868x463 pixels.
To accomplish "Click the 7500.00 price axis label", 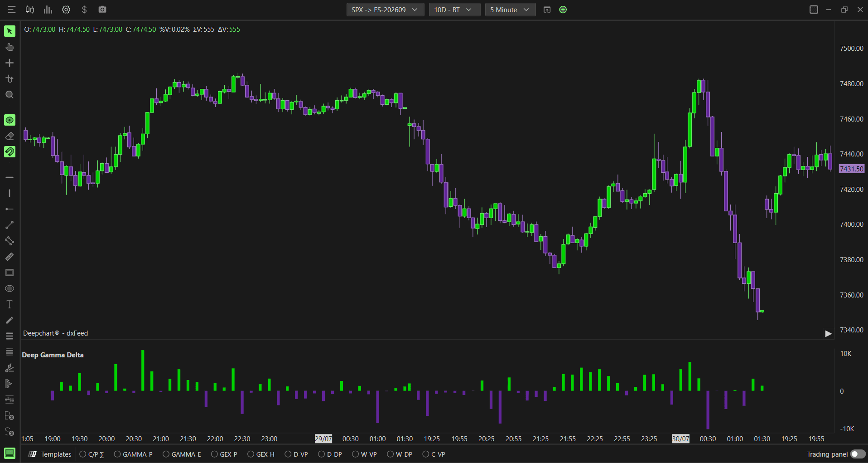I will point(852,49).
